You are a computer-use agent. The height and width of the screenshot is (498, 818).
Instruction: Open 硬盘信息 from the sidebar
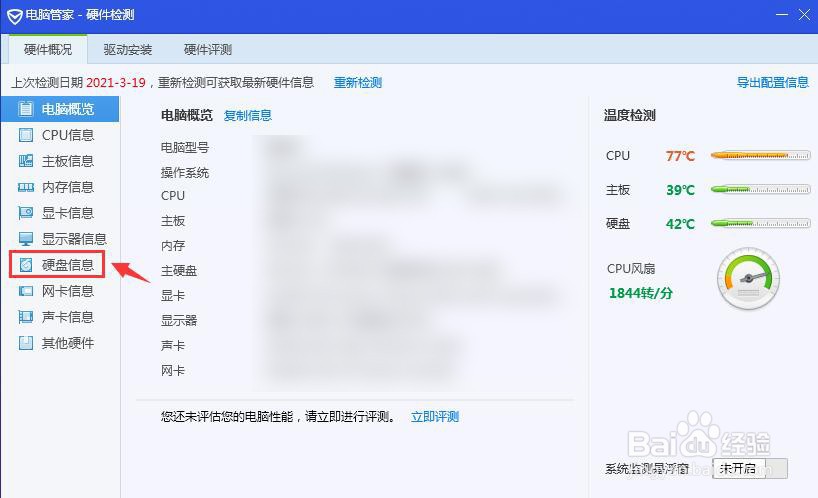(x=68, y=265)
